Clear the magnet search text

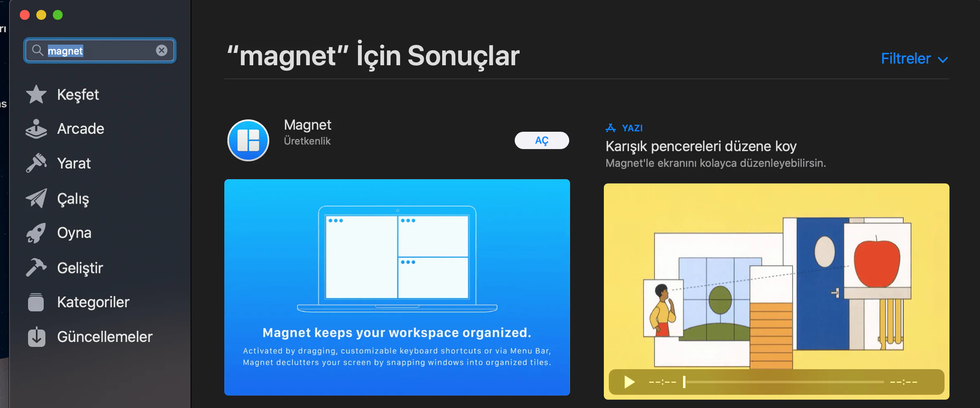click(x=162, y=50)
